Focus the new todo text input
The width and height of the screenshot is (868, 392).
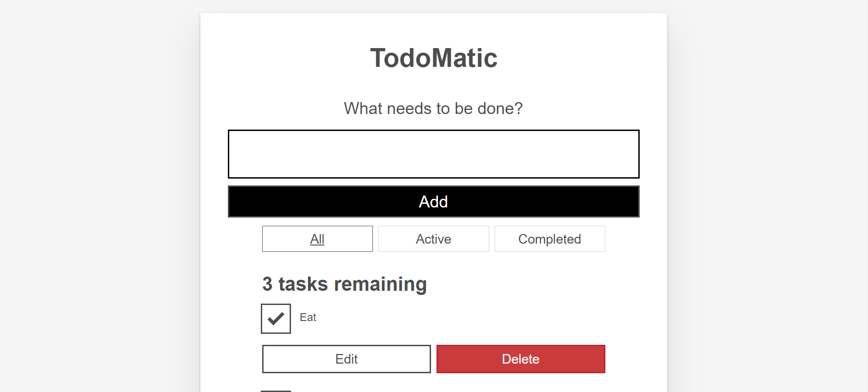tap(433, 154)
